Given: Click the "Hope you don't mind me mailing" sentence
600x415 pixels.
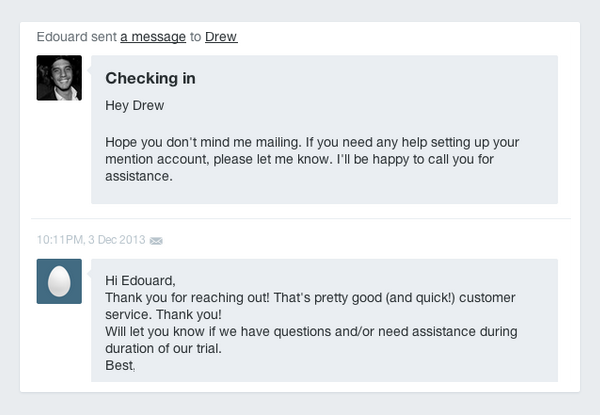Looking at the screenshot, I should pos(203,142).
